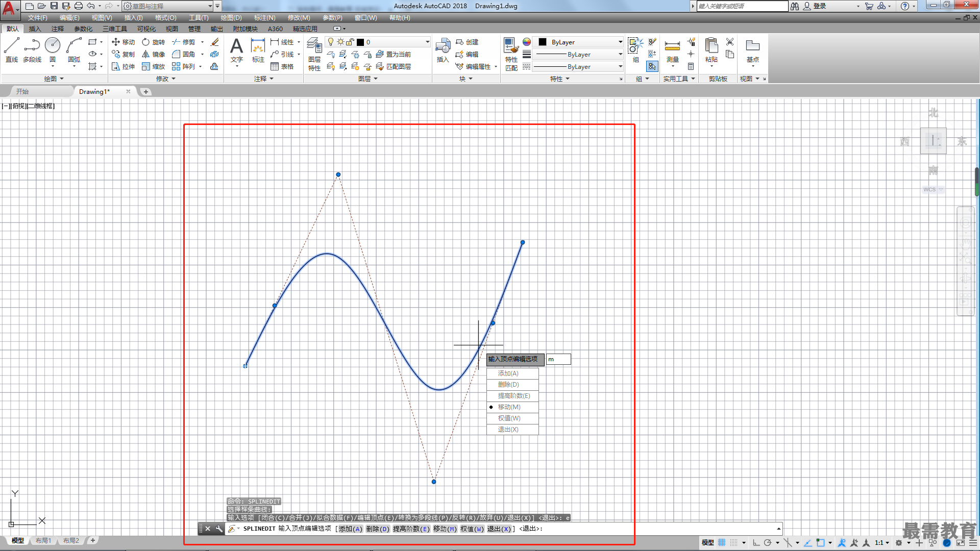Open the linetype ByLayer dropdown
Viewport: 980px width, 551px height.
[x=578, y=66]
